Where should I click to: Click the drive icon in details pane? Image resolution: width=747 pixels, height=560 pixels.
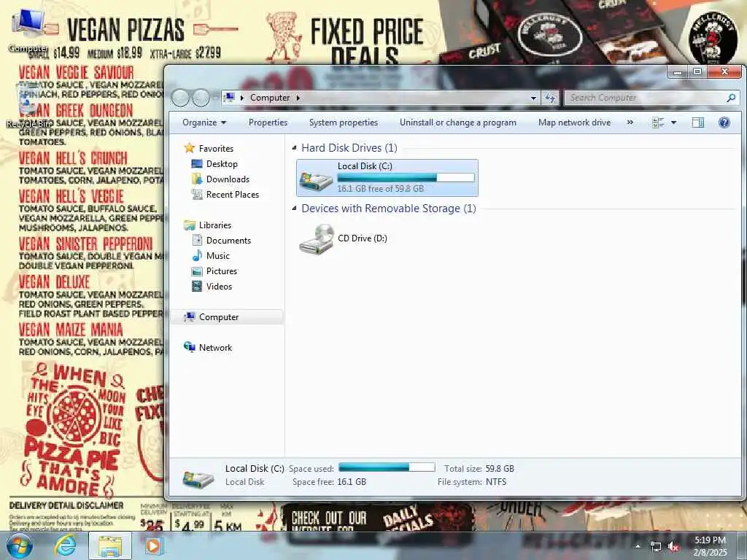click(198, 479)
